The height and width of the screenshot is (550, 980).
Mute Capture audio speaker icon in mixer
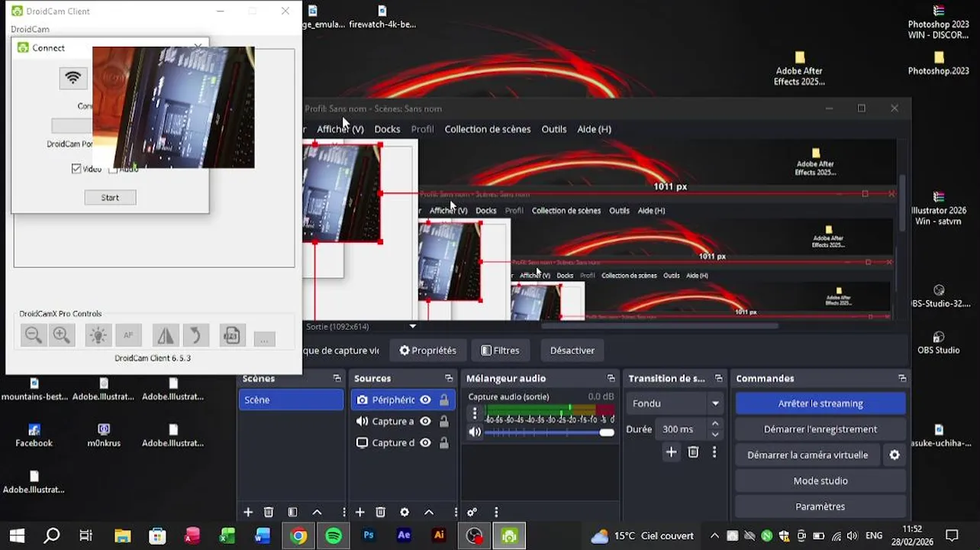tap(475, 432)
